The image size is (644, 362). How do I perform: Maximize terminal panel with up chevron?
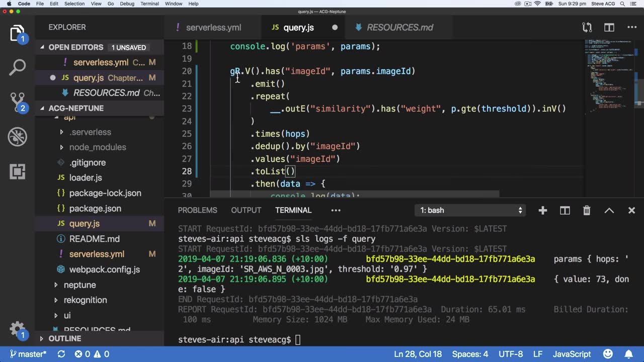point(609,211)
